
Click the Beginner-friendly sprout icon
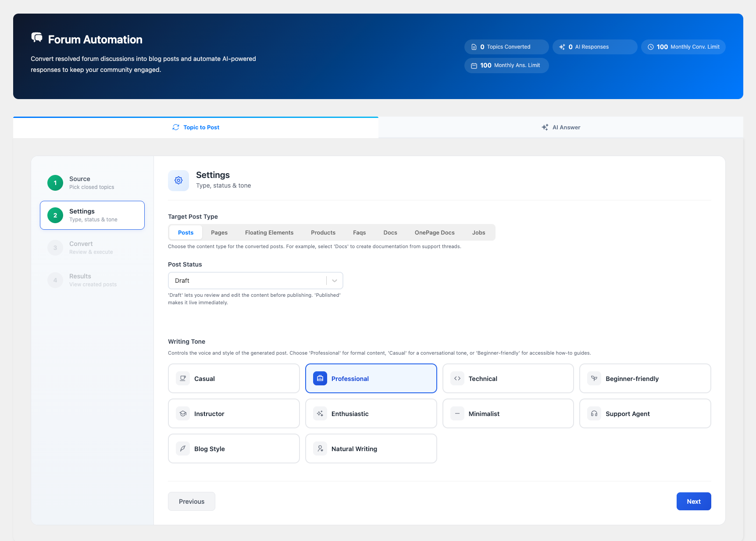coord(594,378)
